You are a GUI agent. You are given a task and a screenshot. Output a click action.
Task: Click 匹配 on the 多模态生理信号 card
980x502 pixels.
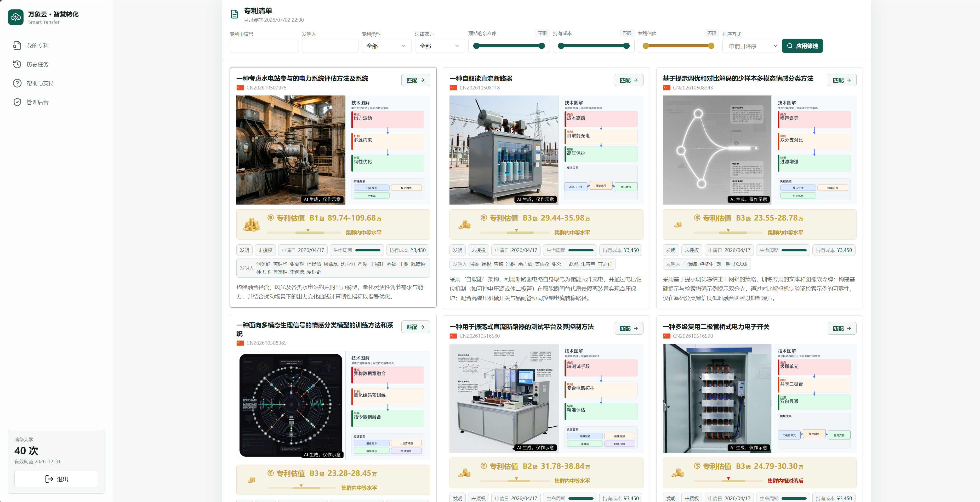(415, 327)
